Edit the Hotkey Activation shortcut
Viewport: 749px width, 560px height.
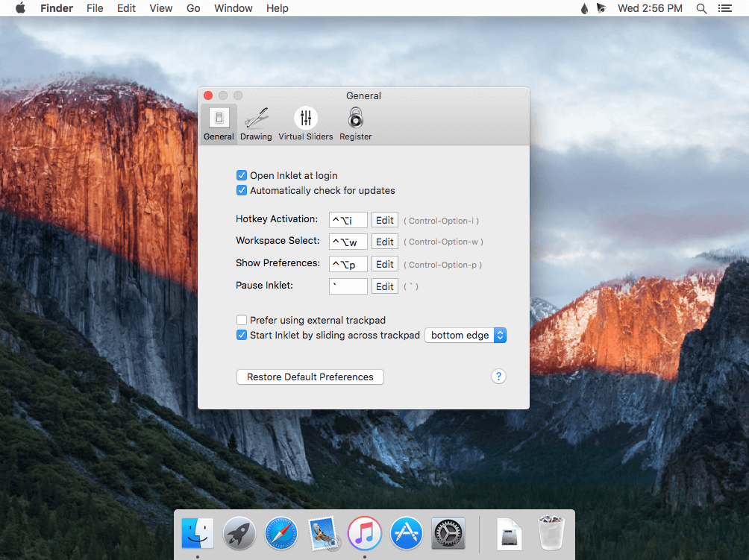[x=385, y=220]
